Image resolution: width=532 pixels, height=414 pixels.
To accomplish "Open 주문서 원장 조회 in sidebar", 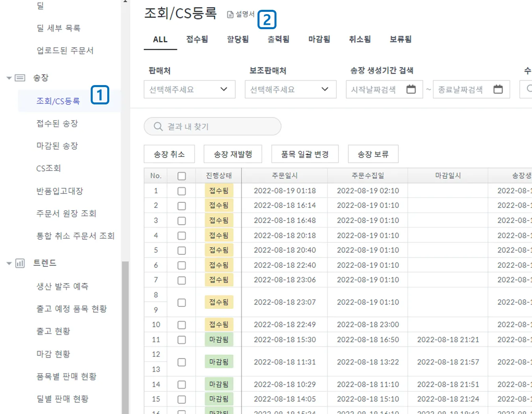I will [66, 213].
